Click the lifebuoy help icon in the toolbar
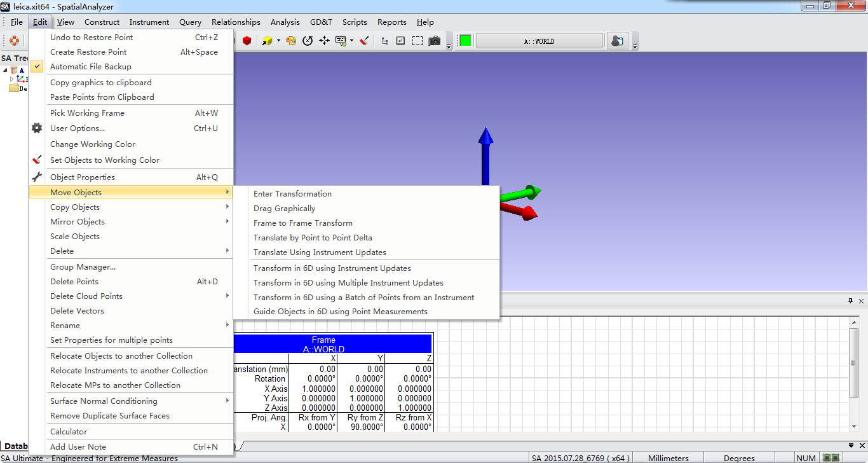This screenshot has height=463, width=868. [x=14, y=41]
